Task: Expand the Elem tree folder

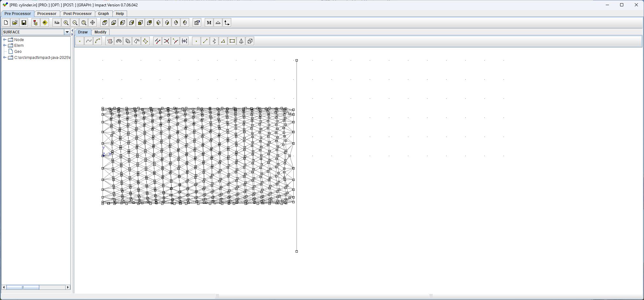Action: tap(5, 46)
